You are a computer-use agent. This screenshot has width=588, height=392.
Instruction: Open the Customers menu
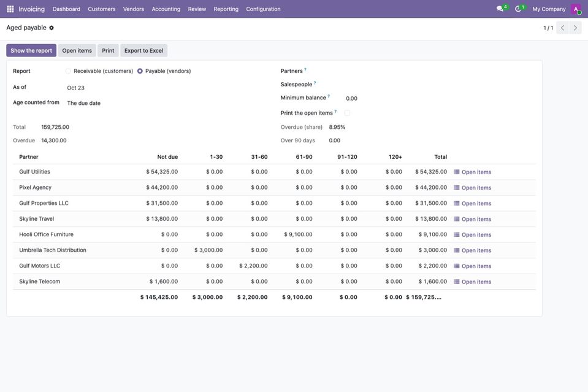[x=102, y=9]
